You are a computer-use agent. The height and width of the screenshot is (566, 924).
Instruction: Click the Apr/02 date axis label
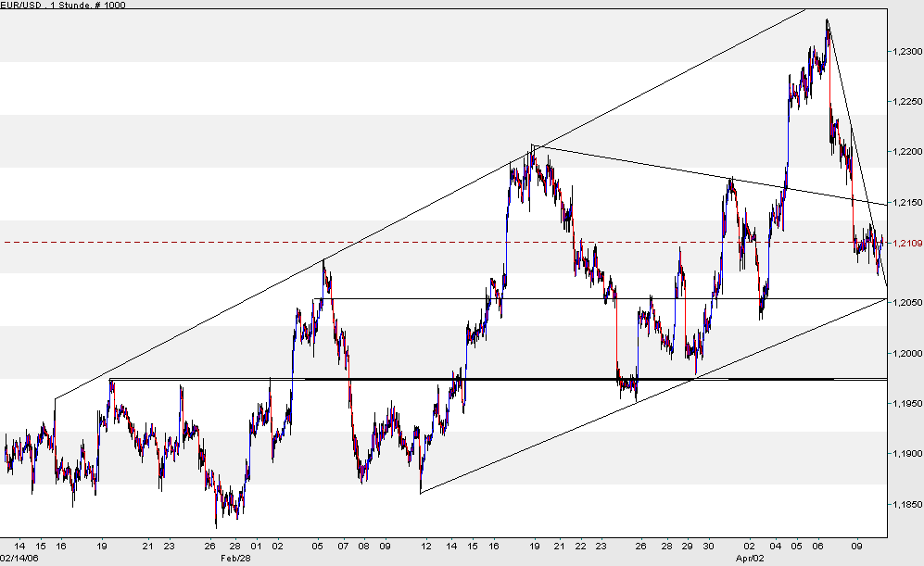[751, 559]
